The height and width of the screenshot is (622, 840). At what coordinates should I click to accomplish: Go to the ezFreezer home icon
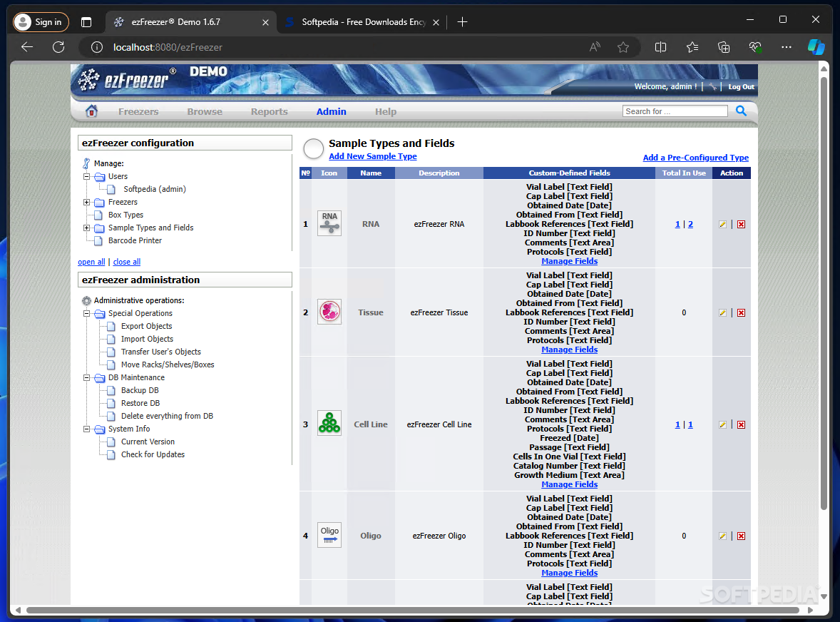91,111
